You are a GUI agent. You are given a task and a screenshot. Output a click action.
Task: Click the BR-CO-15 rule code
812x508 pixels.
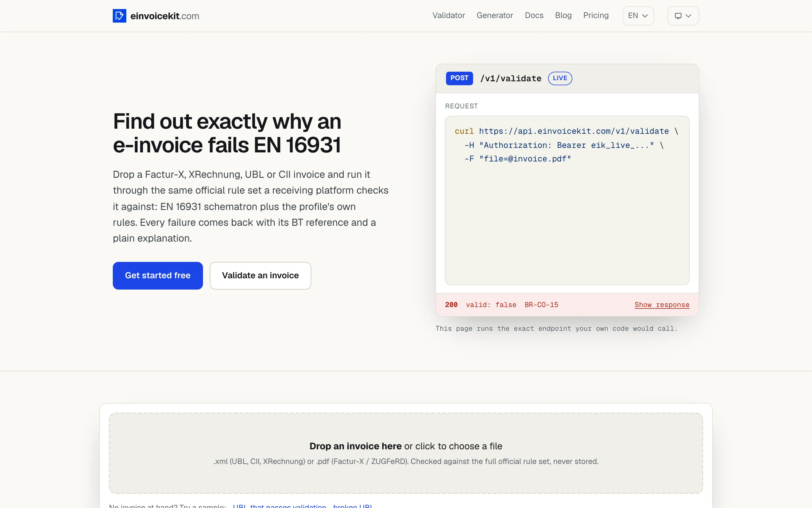541,305
